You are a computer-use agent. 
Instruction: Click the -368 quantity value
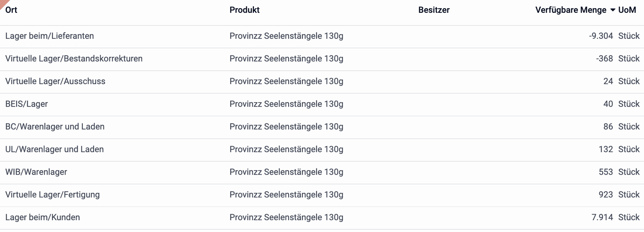click(x=604, y=59)
